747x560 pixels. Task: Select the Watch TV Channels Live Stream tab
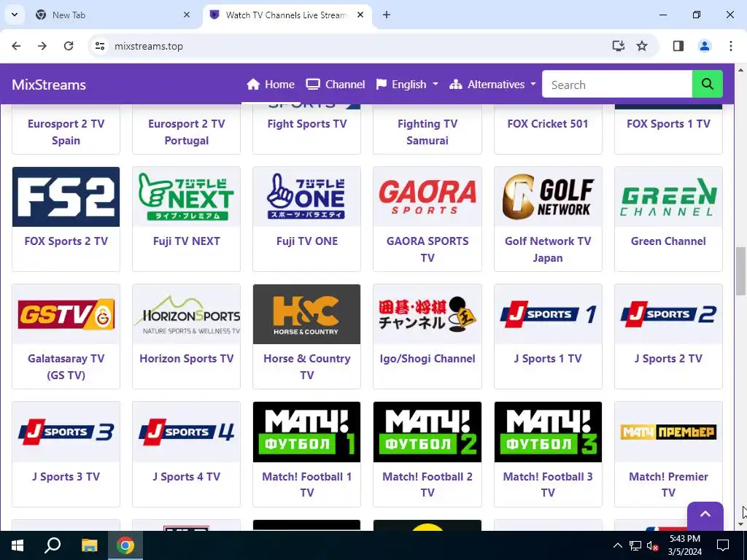click(x=286, y=15)
